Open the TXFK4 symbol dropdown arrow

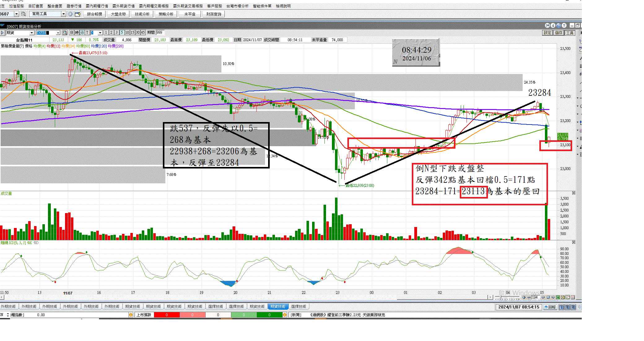pyautogui.click(x=58, y=33)
